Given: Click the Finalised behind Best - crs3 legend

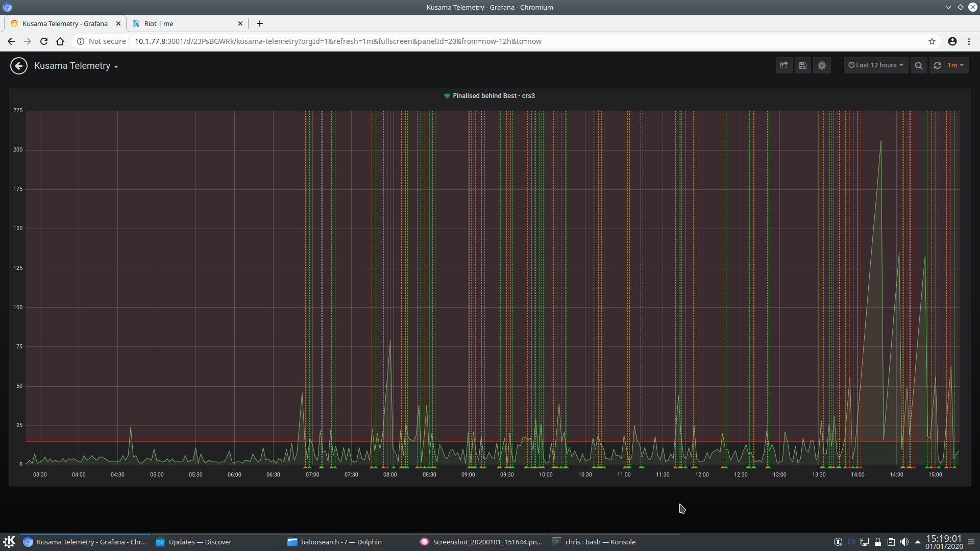Looking at the screenshot, I should coord(489,95).
